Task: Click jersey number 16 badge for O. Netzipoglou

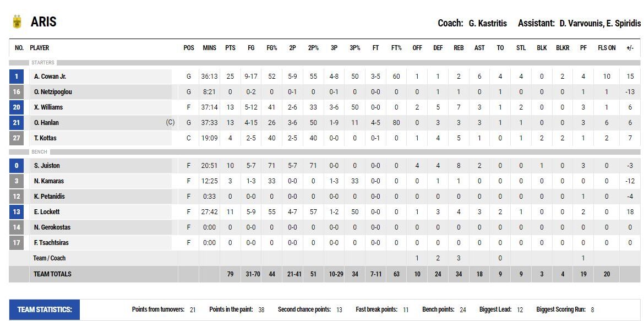Action: pos(17,92)
